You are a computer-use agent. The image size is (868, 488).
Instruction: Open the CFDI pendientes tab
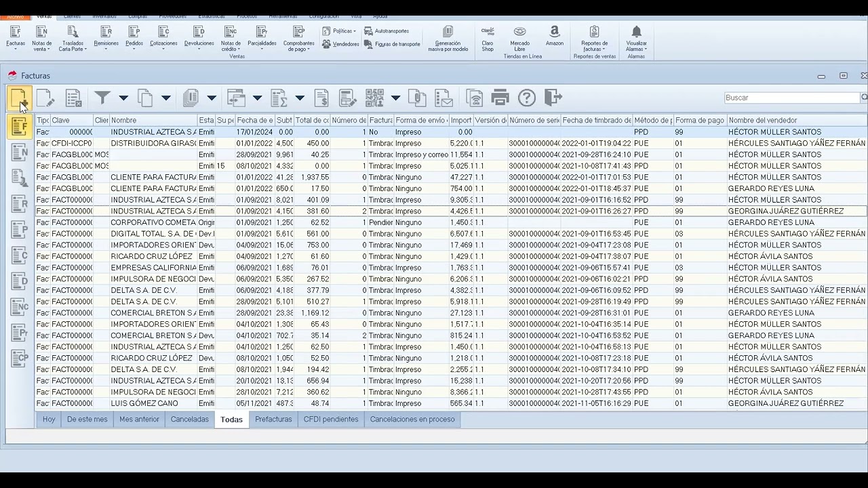point(331,420)
